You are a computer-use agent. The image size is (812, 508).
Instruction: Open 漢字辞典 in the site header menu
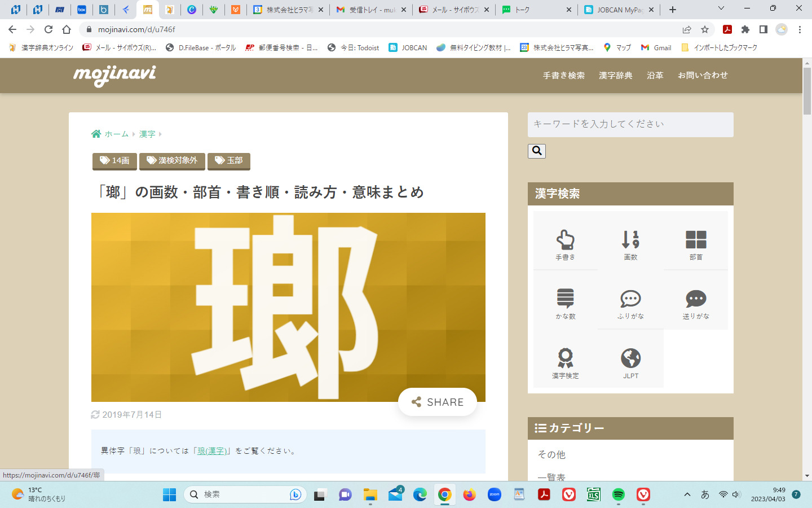615,75
